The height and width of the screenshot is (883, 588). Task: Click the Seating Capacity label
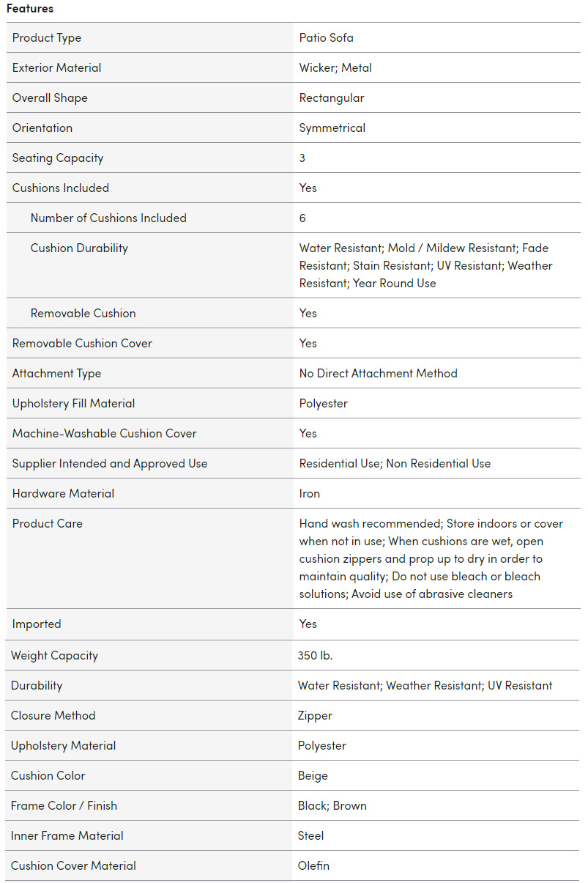pos(58,158)
